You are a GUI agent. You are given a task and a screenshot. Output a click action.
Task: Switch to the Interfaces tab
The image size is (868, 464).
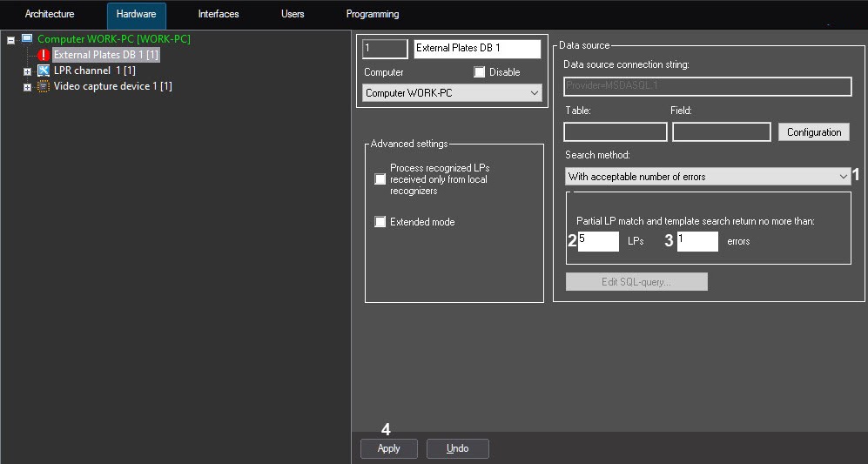pyautogui.click(x=219, y=15)
